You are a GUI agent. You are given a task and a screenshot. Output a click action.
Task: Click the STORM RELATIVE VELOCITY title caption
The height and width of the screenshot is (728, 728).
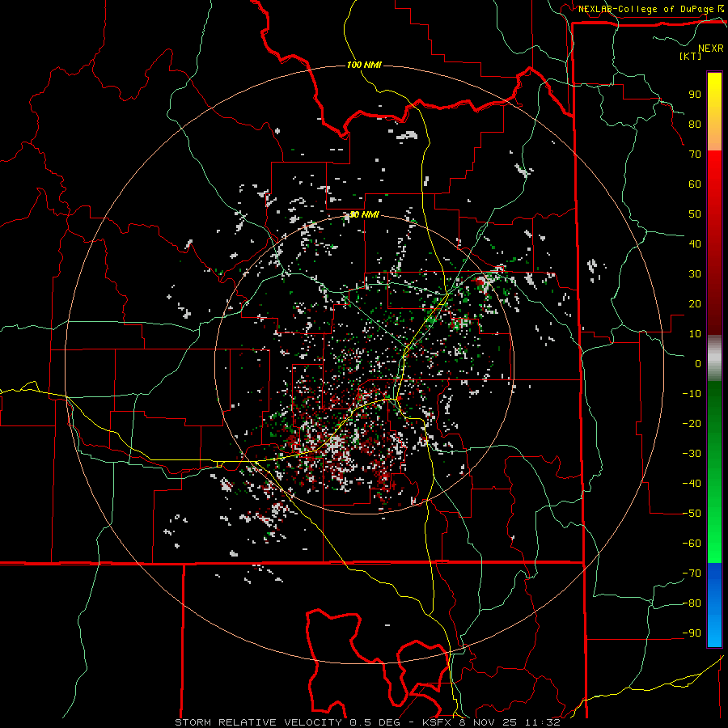pos(368,722)
